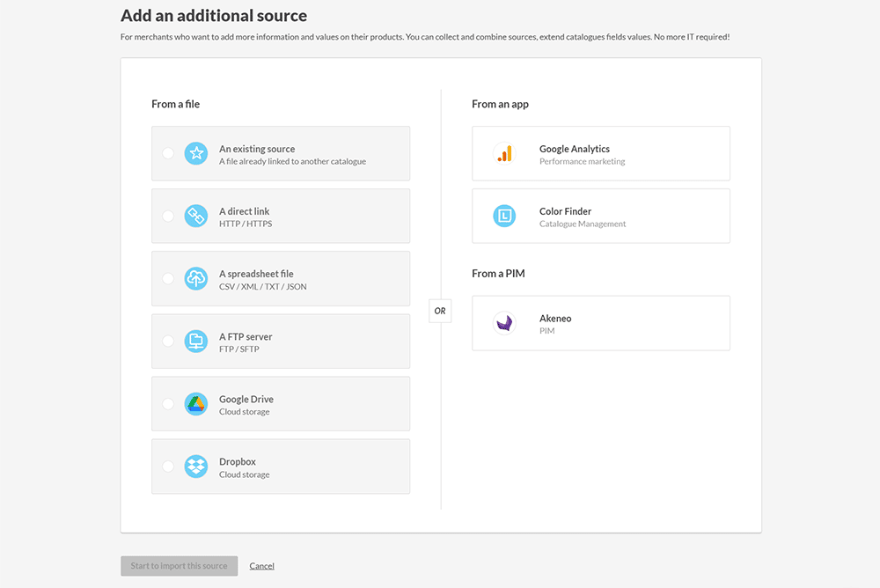The width and height of the screenshot is (880, 588).
Task: Click the 'CSV / XML / TXT / JSON' text
Action: point(262,286)
